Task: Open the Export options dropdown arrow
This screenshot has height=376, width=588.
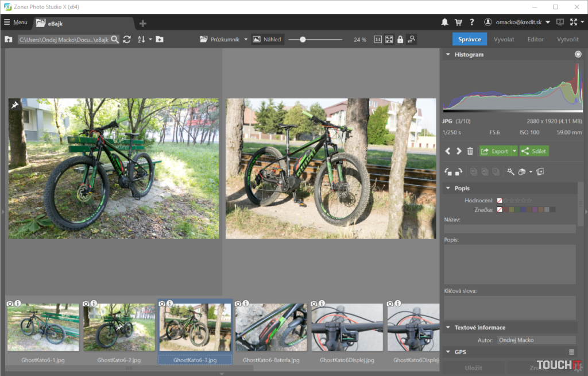Action: [514, 151]
